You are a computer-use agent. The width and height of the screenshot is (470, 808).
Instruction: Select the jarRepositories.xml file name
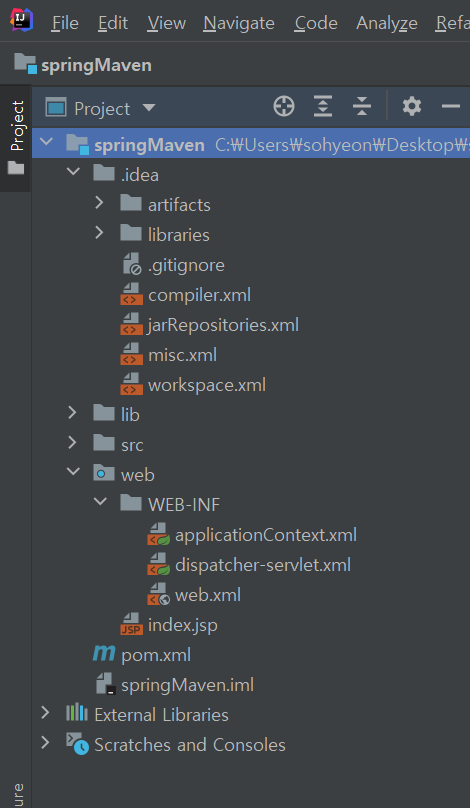coord(223,325)
